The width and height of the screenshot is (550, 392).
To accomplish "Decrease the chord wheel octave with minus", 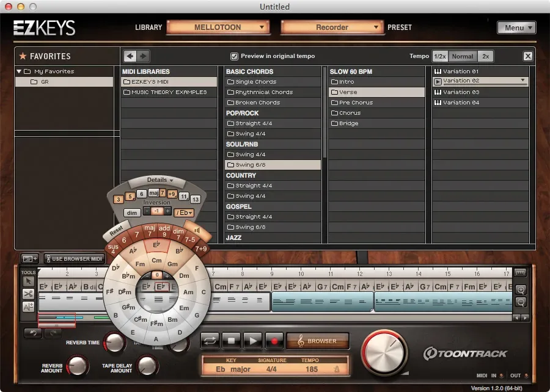I will 148,275.
